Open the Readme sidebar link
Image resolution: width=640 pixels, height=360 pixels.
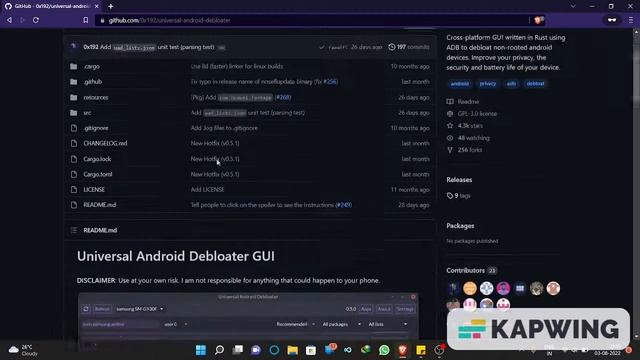(464, 102)
